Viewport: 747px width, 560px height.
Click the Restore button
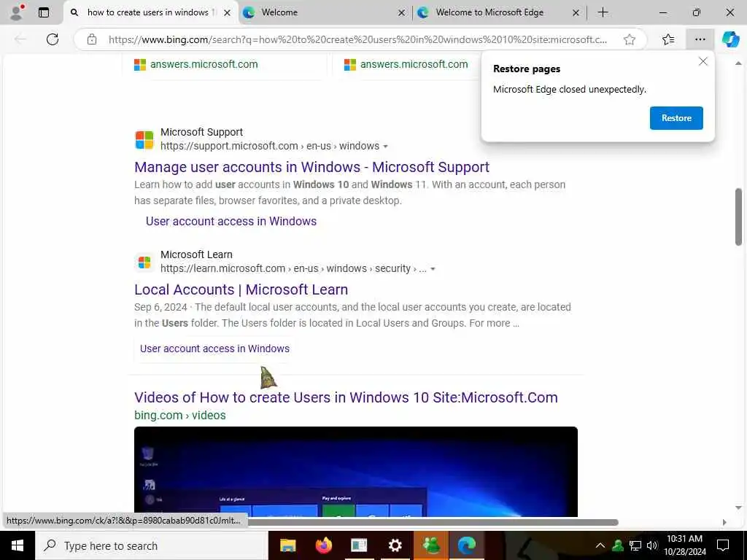(676, 118)
